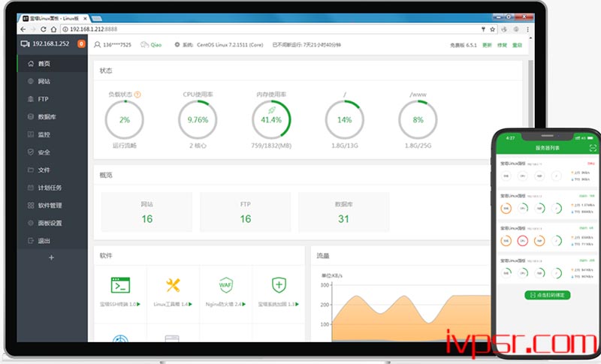
Task: Click the green 更新 update link
Action: [x=487, y=45]
